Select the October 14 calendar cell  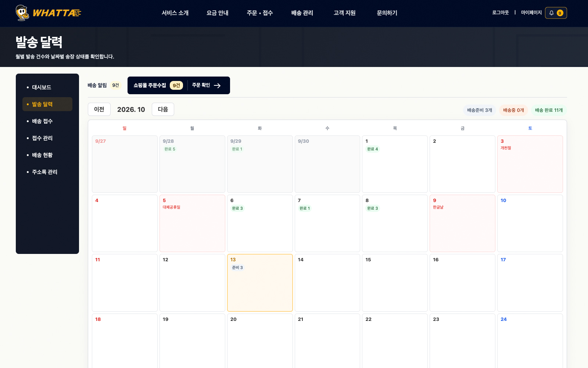pos(327,283)
